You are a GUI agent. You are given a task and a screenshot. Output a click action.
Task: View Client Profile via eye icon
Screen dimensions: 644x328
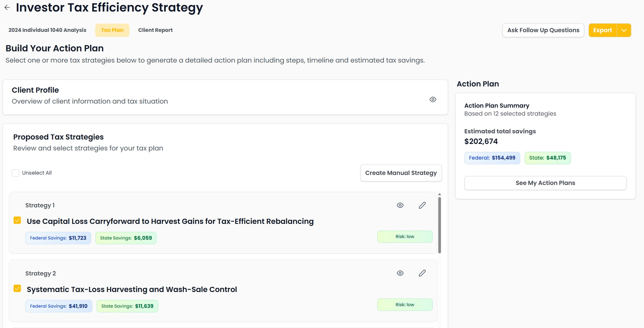point(433,100)
